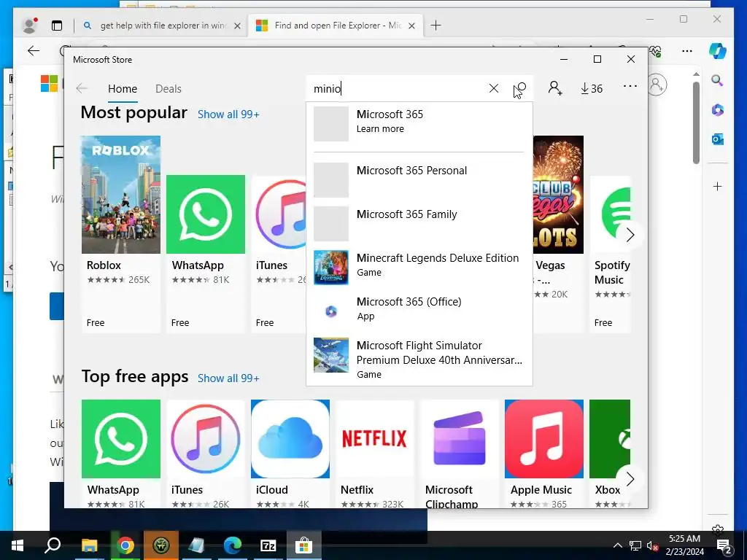Open the iTunes tile in Most popular
Screen dimensions: 747x560
tap(279, 253)
